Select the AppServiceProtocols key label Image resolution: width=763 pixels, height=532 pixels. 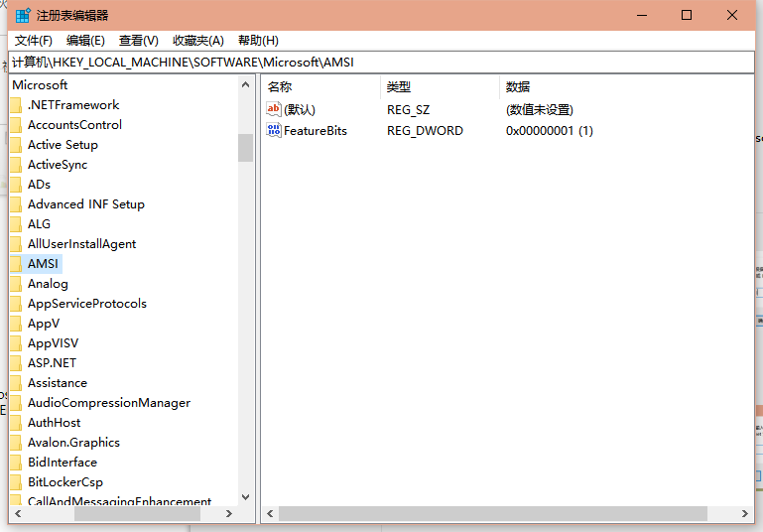click(87, 304)
